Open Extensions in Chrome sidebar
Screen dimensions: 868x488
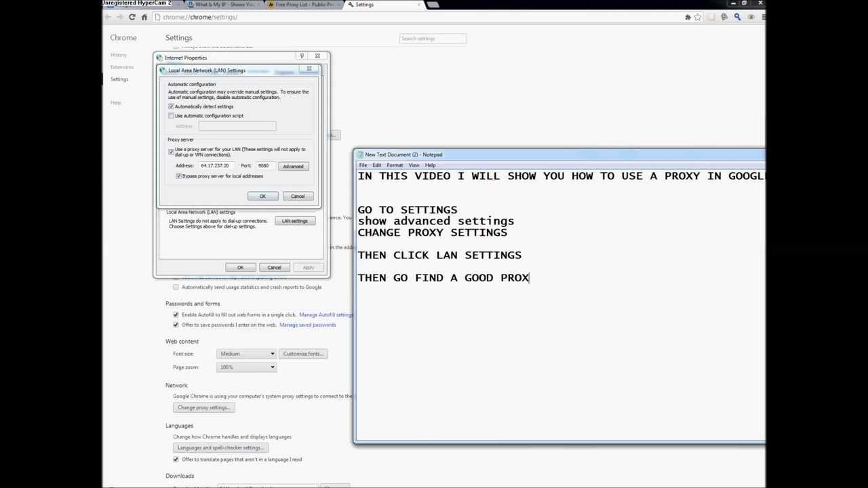[122, 67]
